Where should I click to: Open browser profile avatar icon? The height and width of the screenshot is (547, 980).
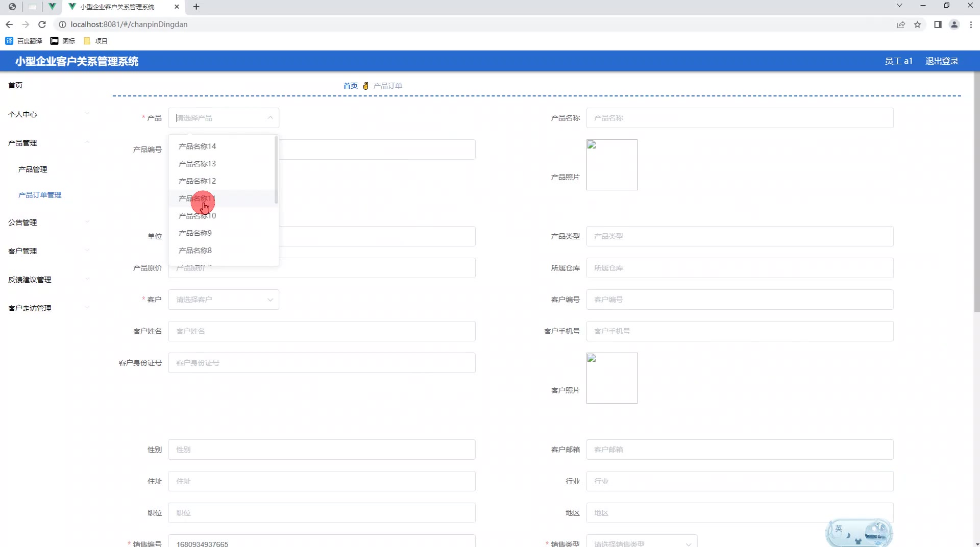(x=953, y=24)
